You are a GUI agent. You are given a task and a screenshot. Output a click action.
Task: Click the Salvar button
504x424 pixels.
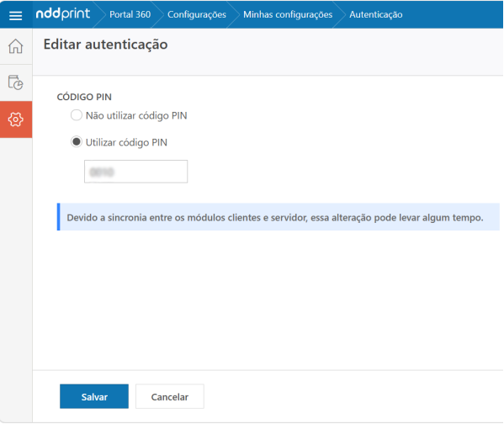coord(94,396)
